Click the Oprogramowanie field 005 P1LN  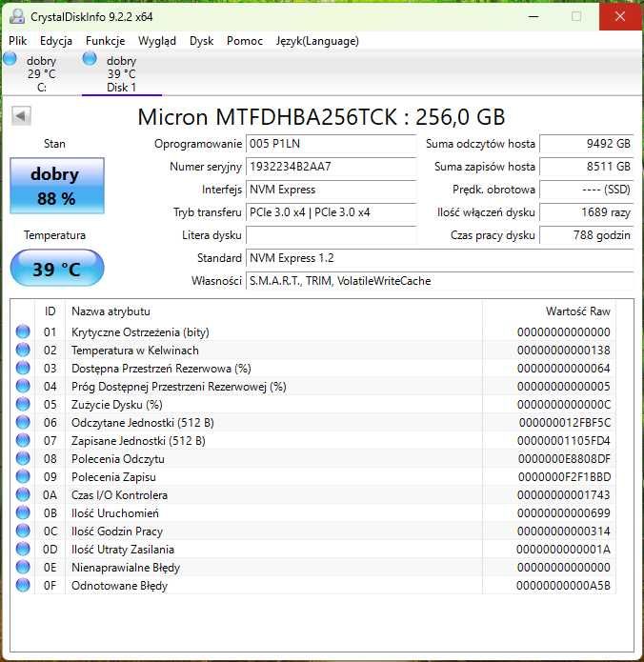coord(331,144)
